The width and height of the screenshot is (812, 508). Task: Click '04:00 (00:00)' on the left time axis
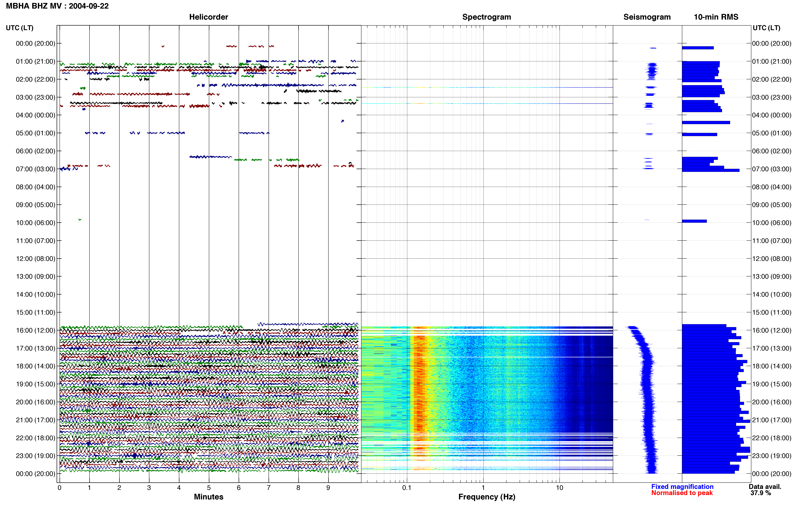click(x=36, y=115)
